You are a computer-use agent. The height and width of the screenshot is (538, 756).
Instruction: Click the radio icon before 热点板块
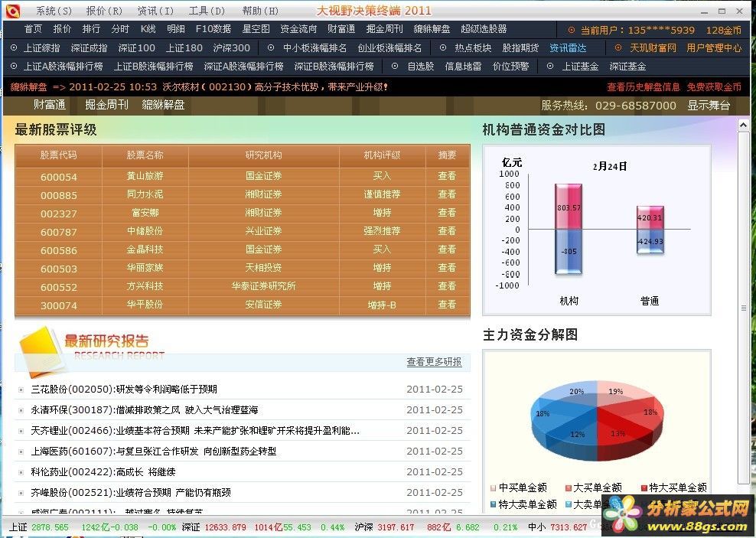tap(443, 47)
